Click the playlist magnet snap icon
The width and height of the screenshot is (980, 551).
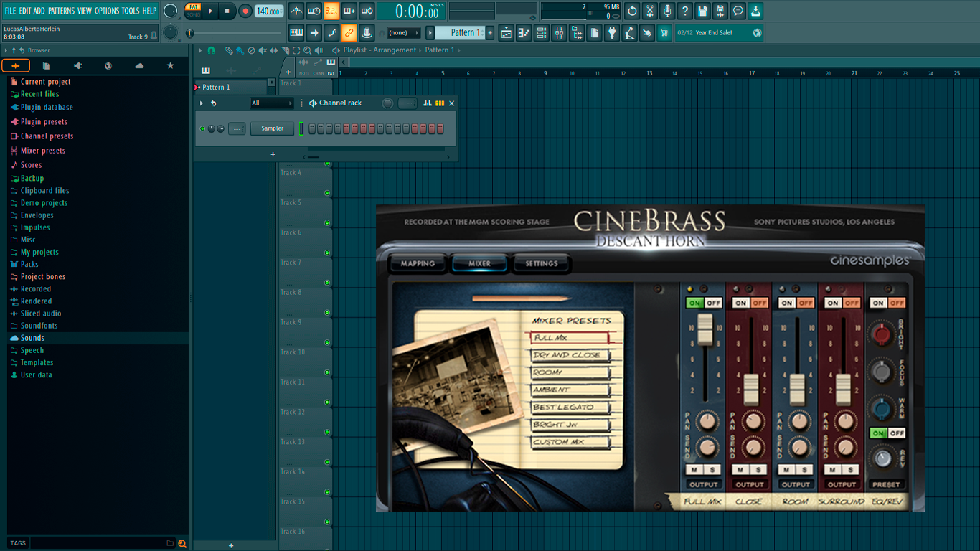(x=211, y=50)
